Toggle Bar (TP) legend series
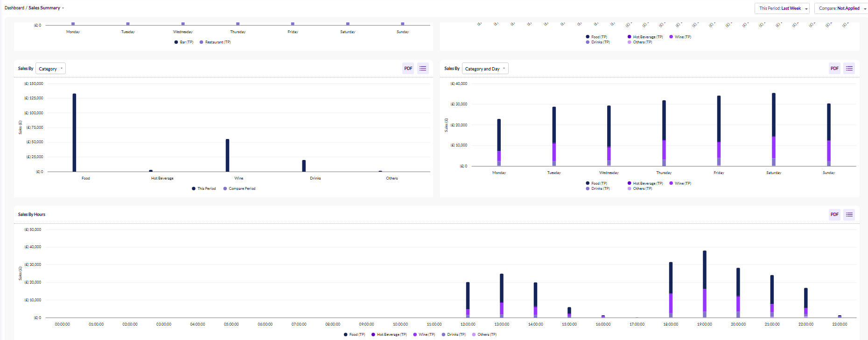868x340 pixels. pyautogui.click(x=184, y=42)
